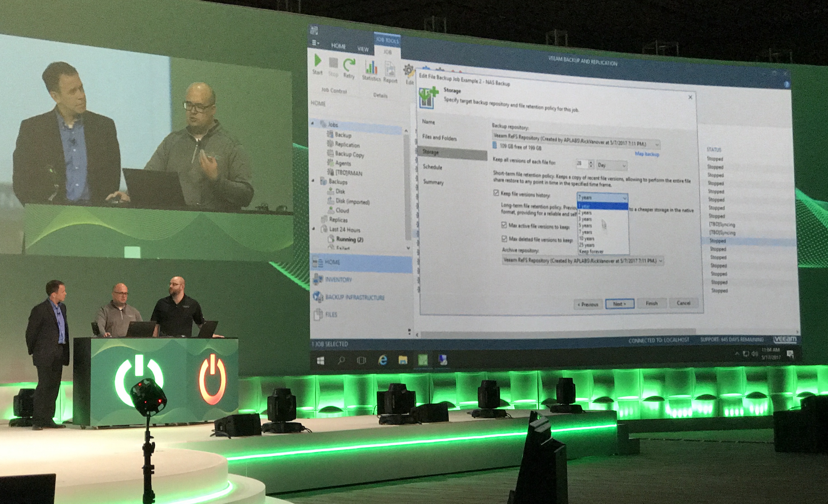Click the Replication tree icon
Viewport: 828px width, 504px height.
pyautogui.click(x=330, y=144)
